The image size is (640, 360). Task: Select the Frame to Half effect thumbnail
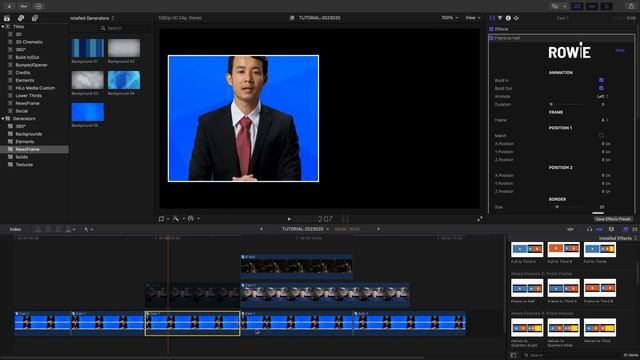pos(527,288)
